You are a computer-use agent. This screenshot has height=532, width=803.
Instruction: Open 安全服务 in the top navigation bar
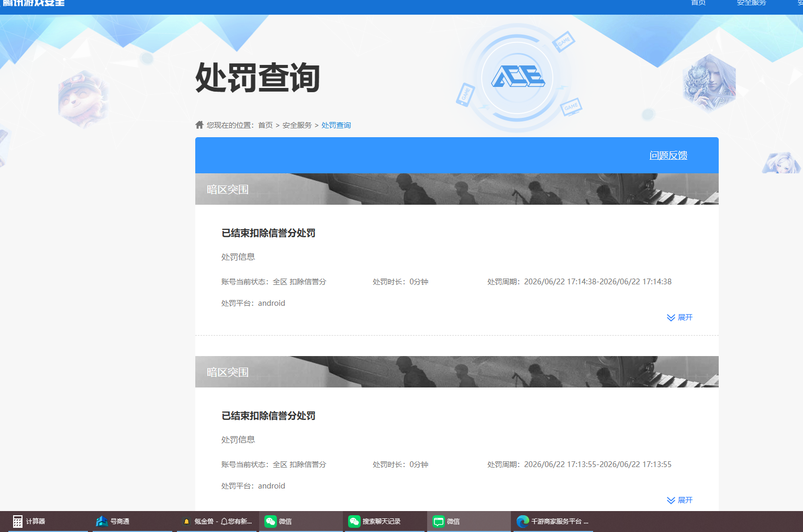[752, 3]
